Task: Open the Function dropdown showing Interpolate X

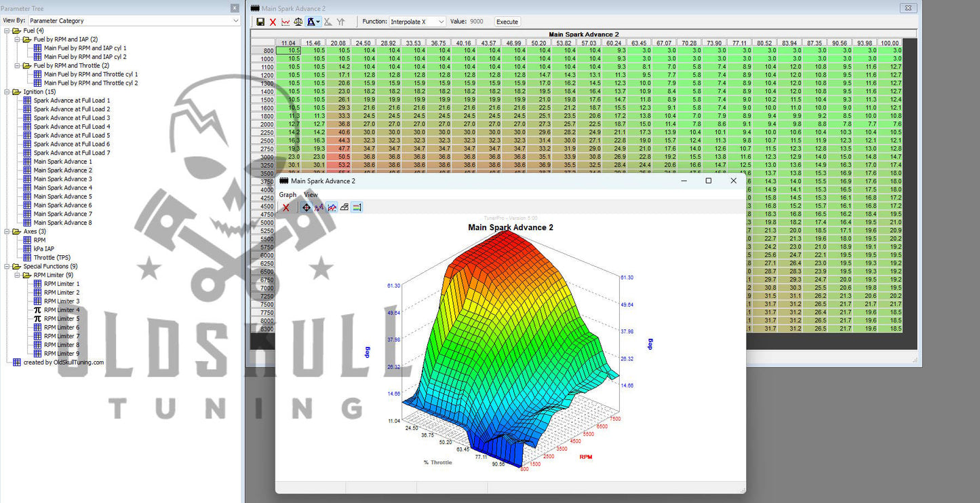Action: pos(417,21)
